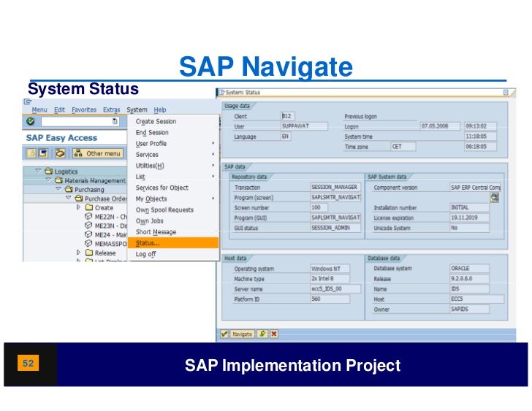532x411 pixels.
Task: Click the green Enter checkmark icon
Action: (x=31, y=121)
